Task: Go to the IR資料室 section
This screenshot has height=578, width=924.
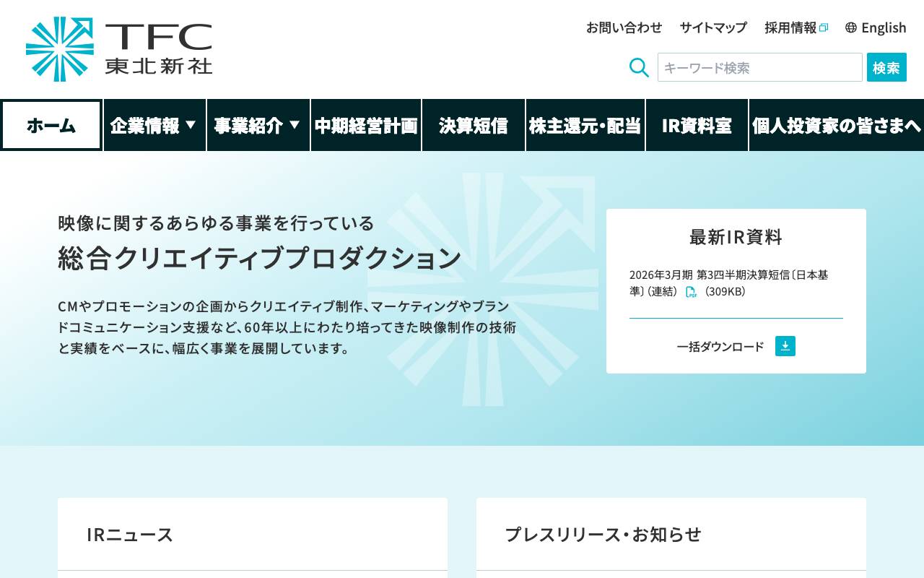Action: tap(696, 124)
